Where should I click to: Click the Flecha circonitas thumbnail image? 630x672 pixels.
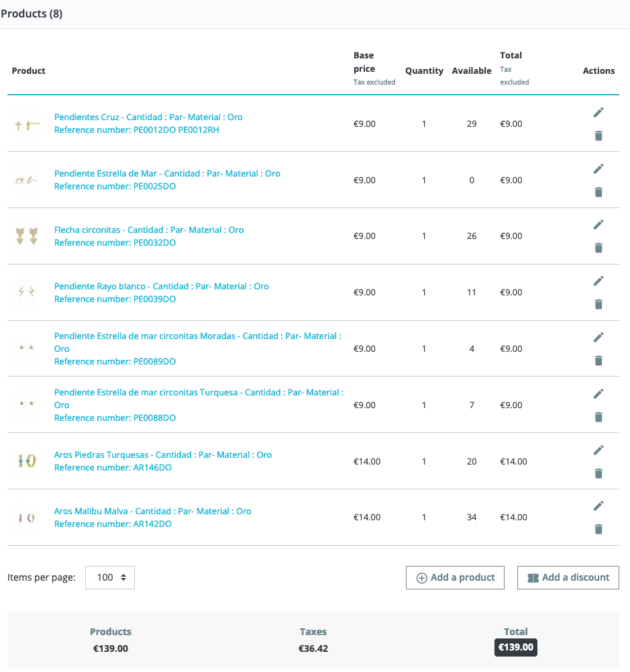point(26,236)
